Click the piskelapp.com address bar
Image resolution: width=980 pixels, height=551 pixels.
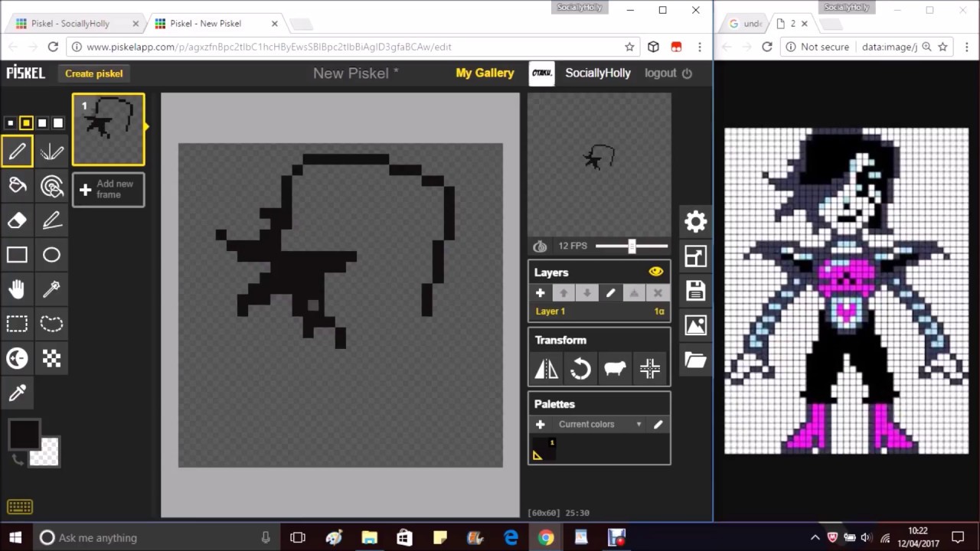click(352, 47)
